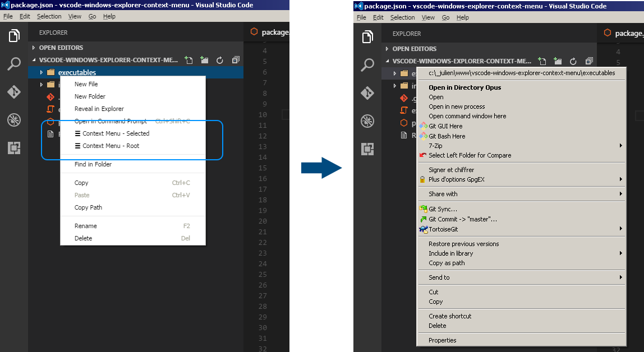
Task: Click New Folder icon in right explorer header
Action: pyautogui.click(x=558, y=62)
